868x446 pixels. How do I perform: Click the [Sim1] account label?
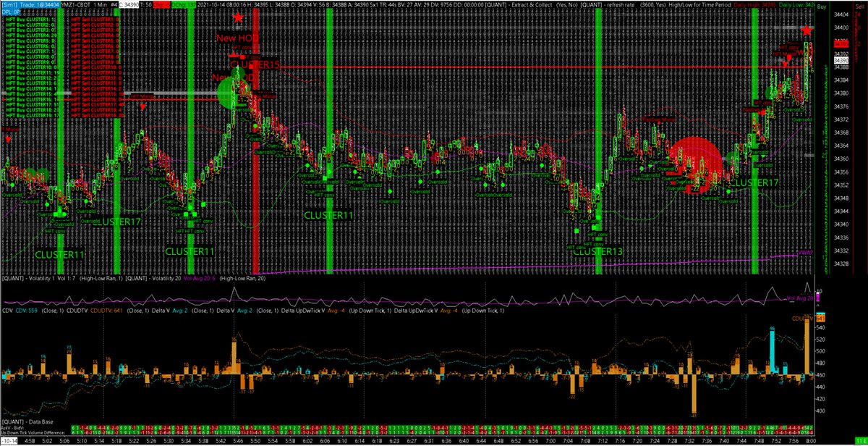[x=8, y=4]
